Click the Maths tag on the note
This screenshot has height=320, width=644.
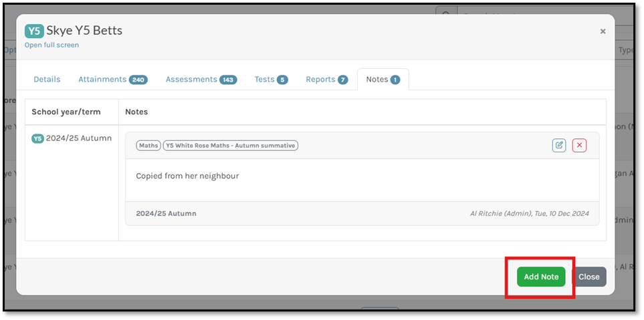148,145
